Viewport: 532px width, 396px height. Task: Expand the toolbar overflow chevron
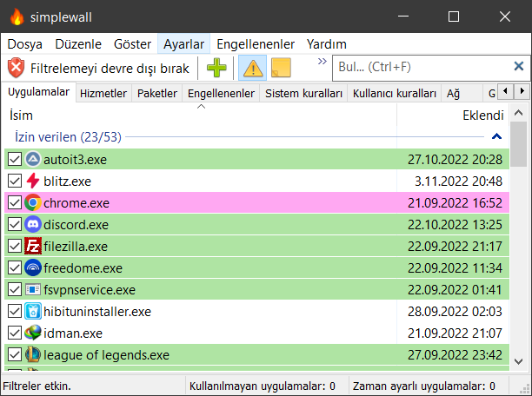[322, 62]
